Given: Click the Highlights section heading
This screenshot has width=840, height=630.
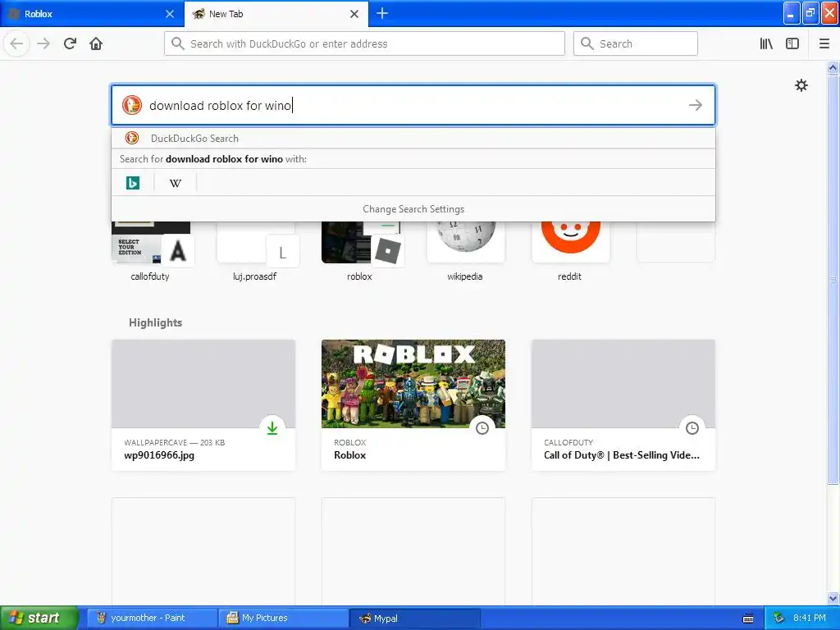Looking at the screenshot, I should pyautogui.click(x=155, y=322).
